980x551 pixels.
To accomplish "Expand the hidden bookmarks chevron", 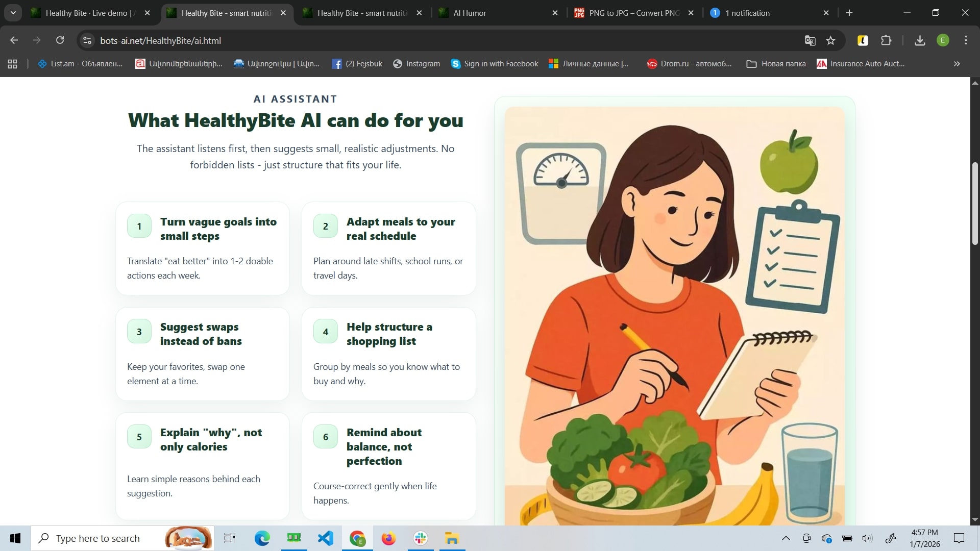I will [957, 64].
